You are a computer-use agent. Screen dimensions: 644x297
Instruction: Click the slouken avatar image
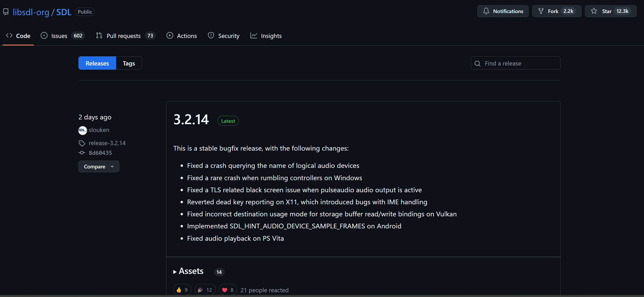coord(83,130)
